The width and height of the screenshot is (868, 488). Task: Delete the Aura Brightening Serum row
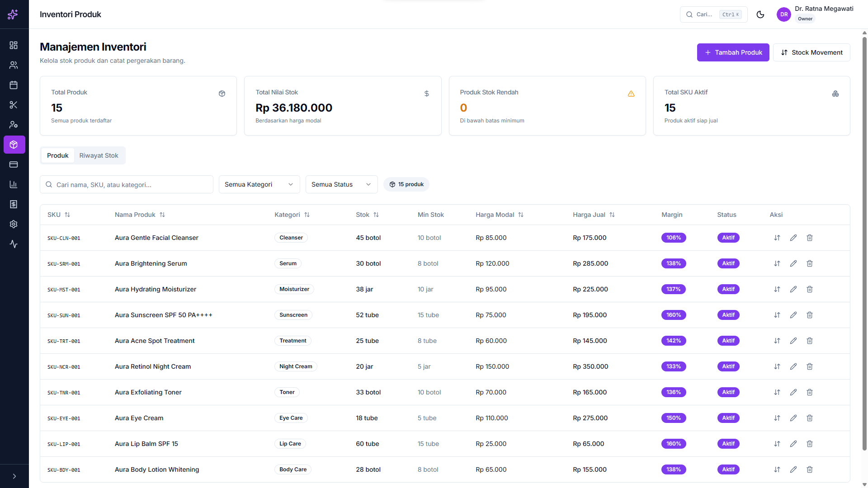pos(810,263)
